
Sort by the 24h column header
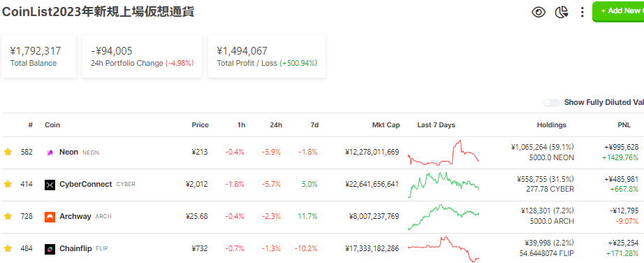point(276,125)
